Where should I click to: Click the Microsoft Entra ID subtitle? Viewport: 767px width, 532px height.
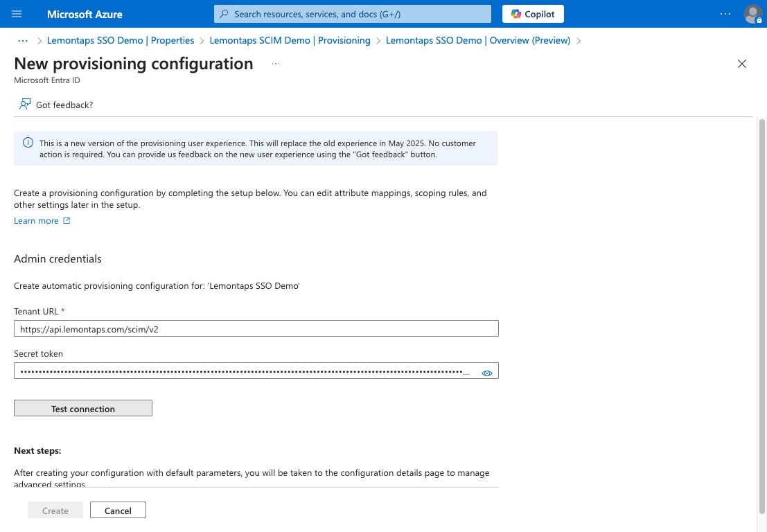[47, 80]
